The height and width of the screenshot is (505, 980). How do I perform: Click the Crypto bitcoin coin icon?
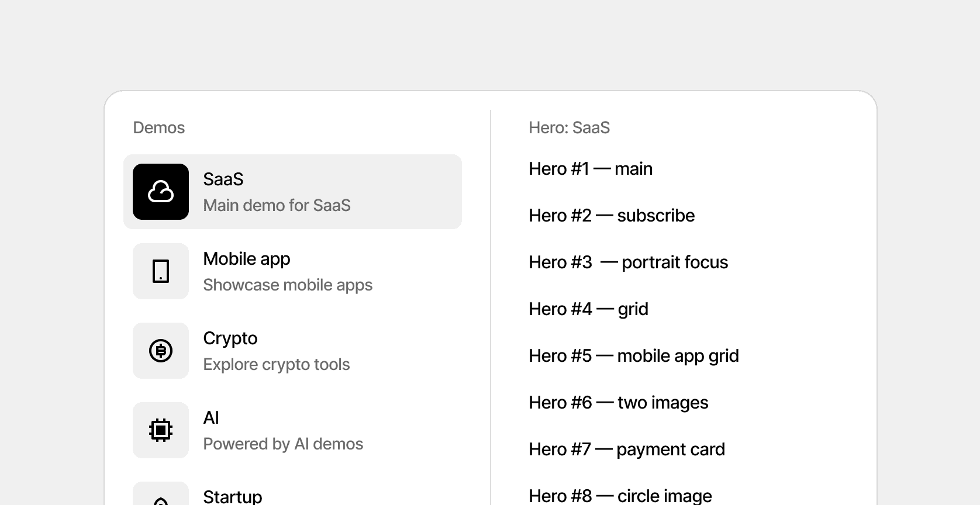(x=161, y=351)
